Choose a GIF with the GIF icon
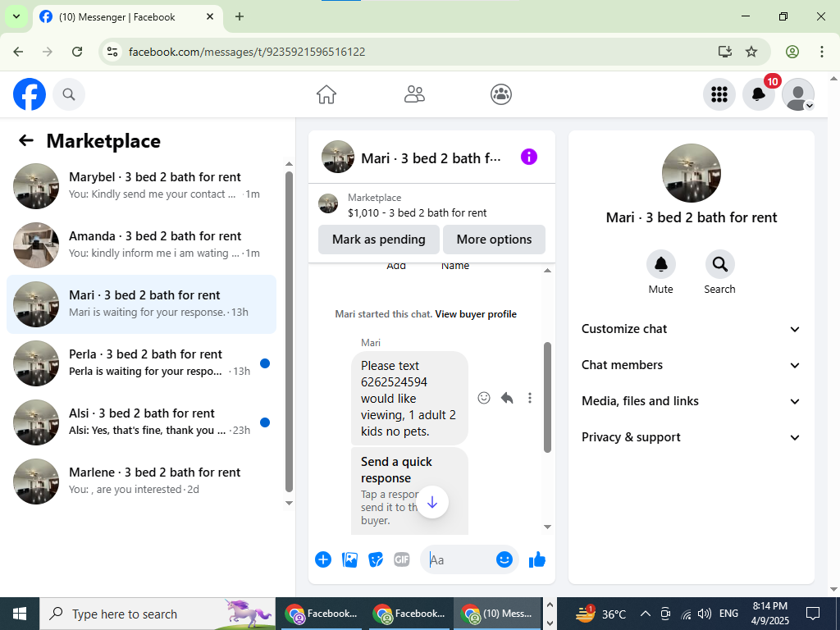This screenshot has height=630, width=840. [402, 559]
